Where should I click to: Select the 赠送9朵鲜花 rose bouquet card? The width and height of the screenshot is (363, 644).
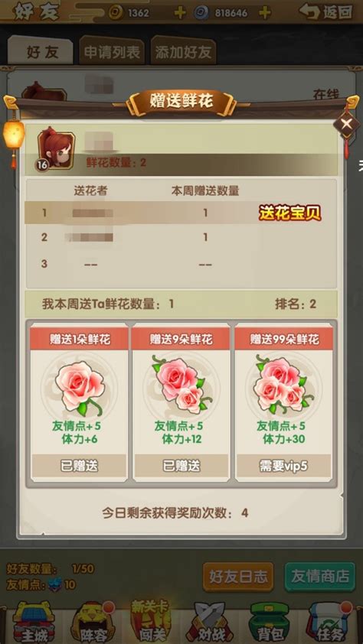point(181,403)
